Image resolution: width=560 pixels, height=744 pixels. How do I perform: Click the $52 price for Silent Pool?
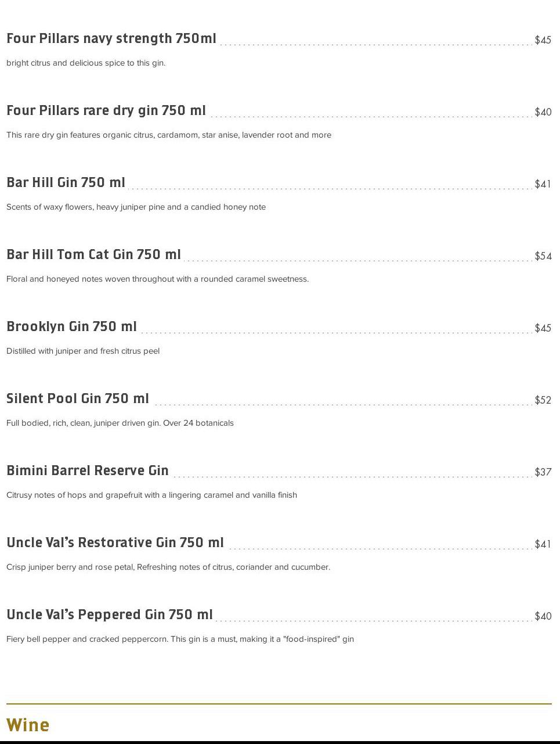tap(543, 400)
